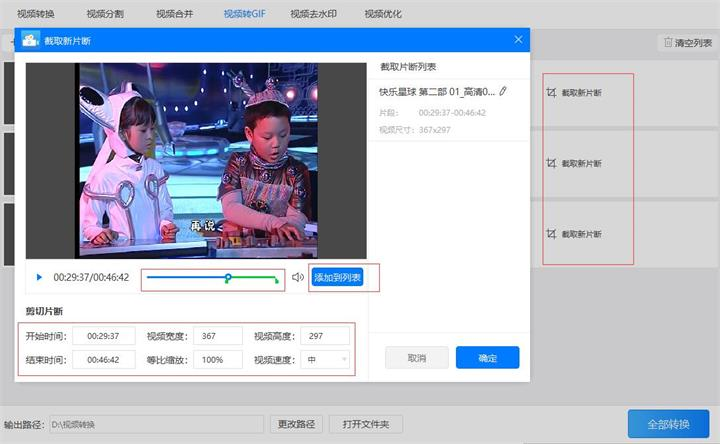Click the edit pencil beside 快乐星球 clip name
The width and height of the screenshot is (720, 444).
503,91
